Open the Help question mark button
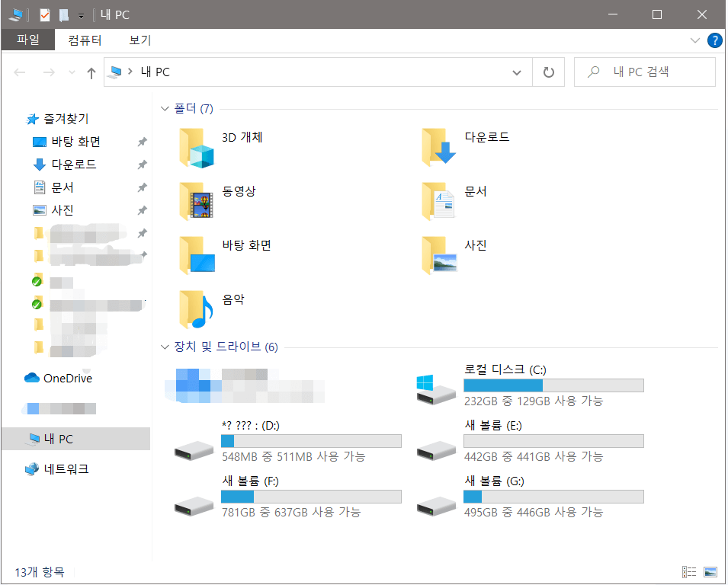The height and width of the screenshot is (585, 728). coord(714,40)
